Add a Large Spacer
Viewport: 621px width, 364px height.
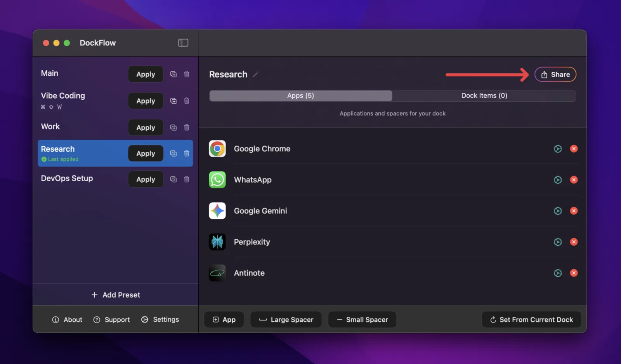[286, 320]
